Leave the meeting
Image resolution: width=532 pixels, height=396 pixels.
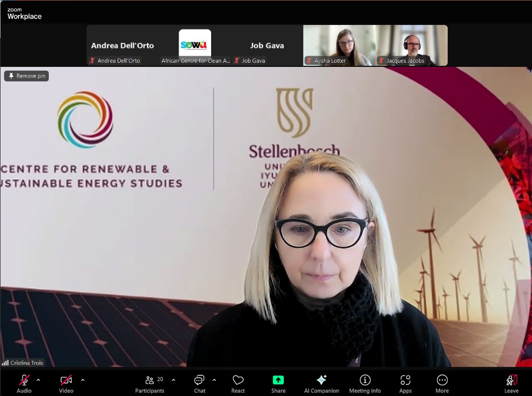point(511,384)
